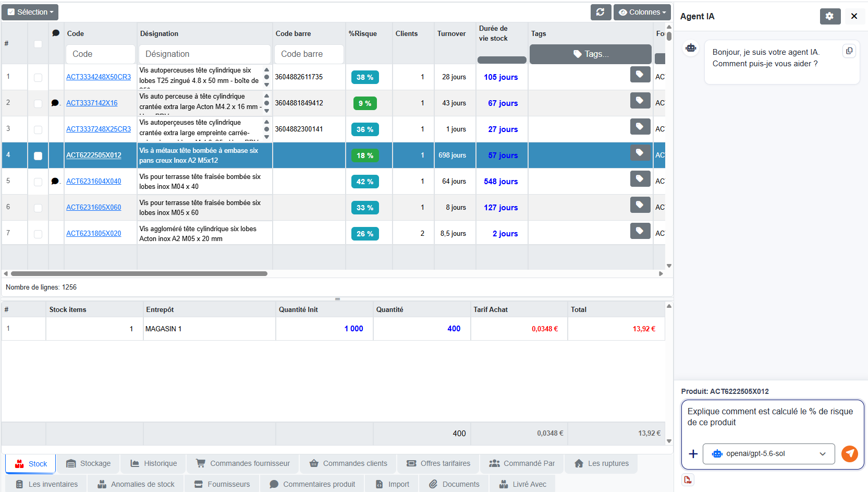Check the box for row ACT6231805X020
This screenshot has width=868, height=492.
[x=38, y=234]
